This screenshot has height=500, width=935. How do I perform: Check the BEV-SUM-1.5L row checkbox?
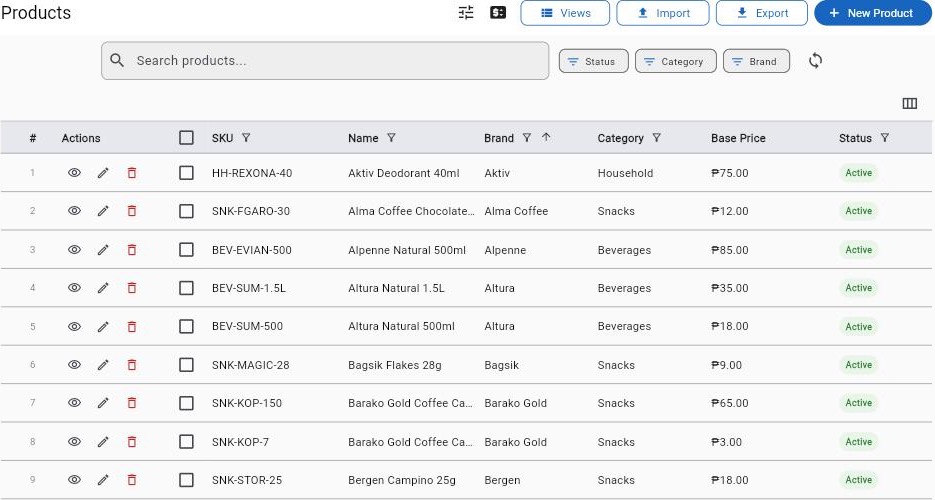(186, 288)
